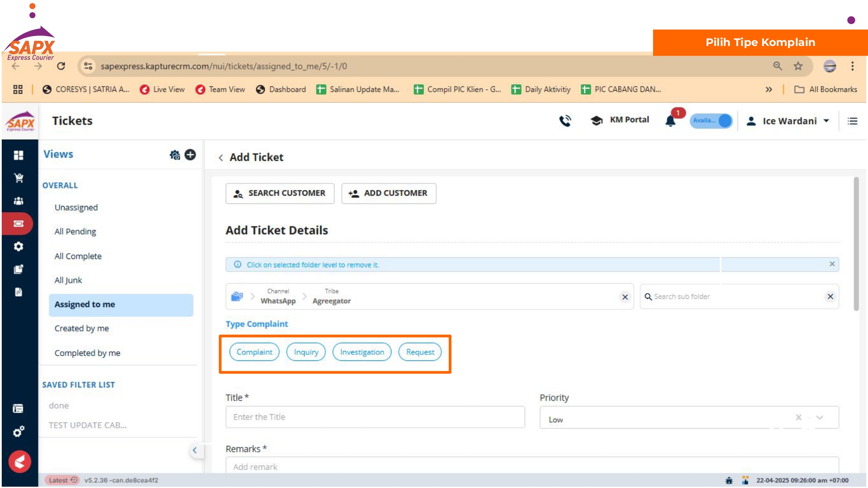Select the Created by me view

click(x=82, y=328)
